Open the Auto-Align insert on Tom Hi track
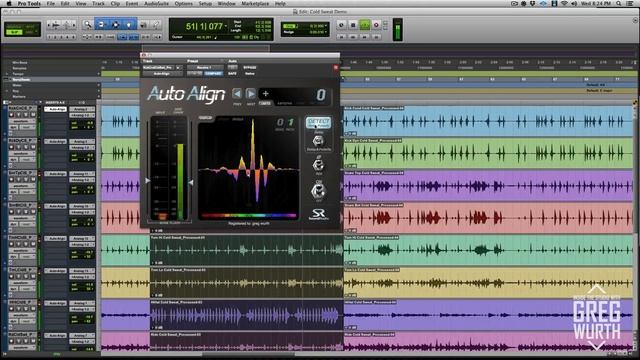 click(x=56, y=238)
